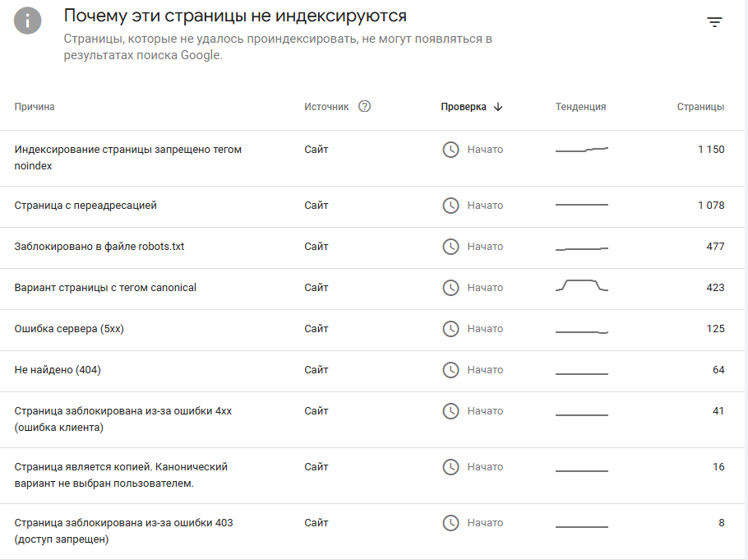Sort table by Проверка column
This screenshot has width=748, height=560.
pos(464,106)
